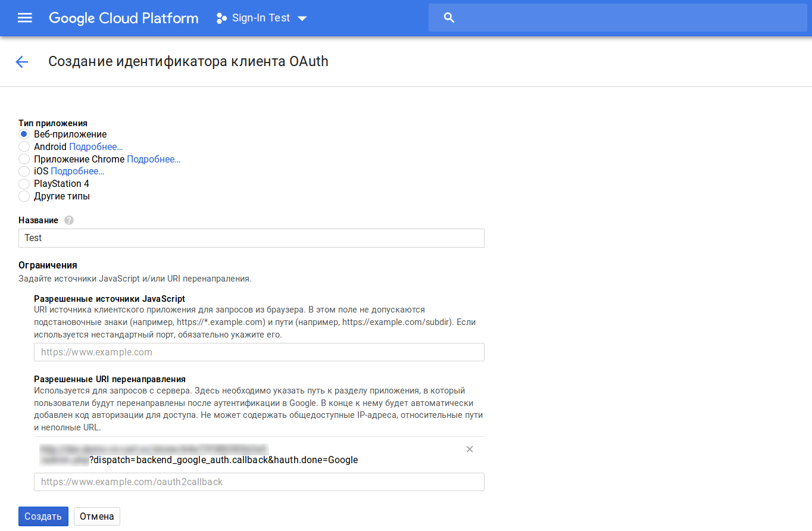The width and height of the screenshot is (812, 531).
Task: Click the help icon next to Название
Action: (69, 220)
